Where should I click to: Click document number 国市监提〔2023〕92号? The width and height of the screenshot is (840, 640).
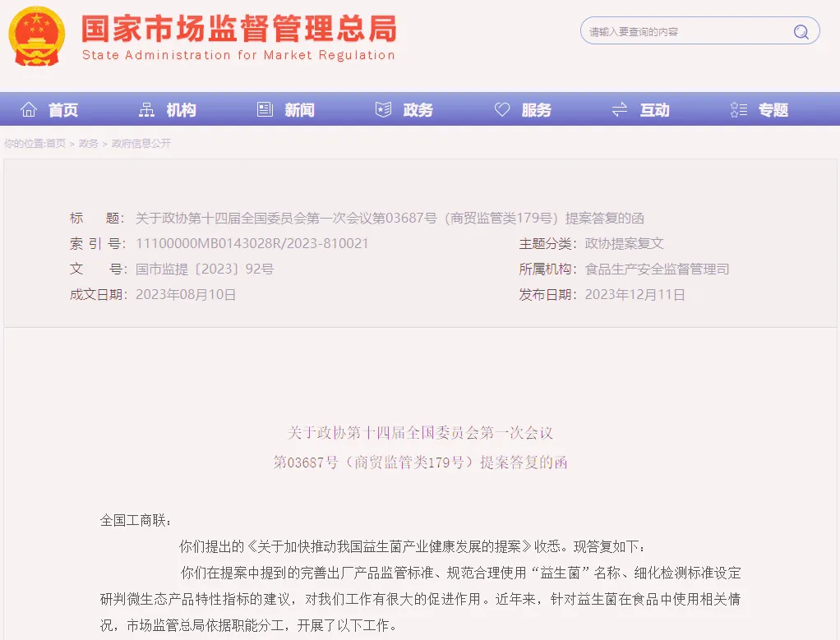[x=205, y=269]
